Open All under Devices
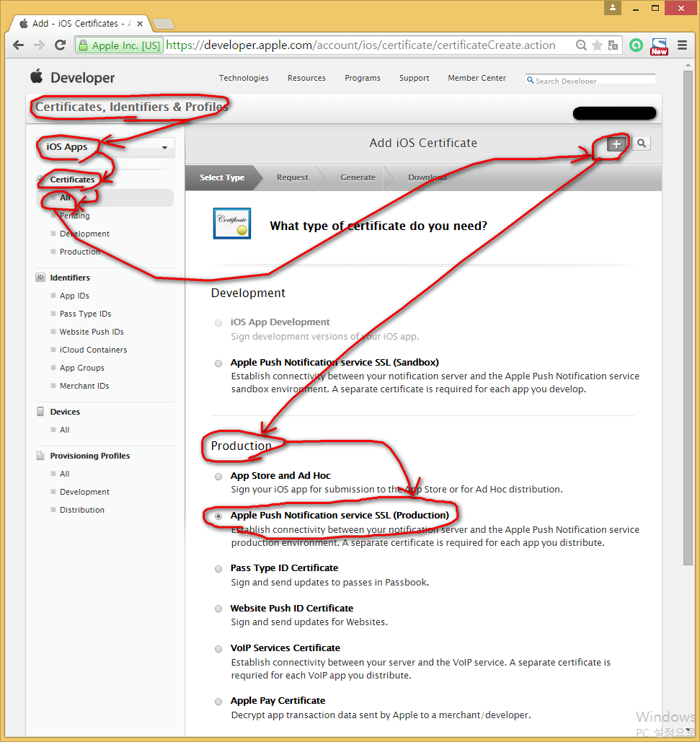Screen dimensions: 700x742 (64, 430)
